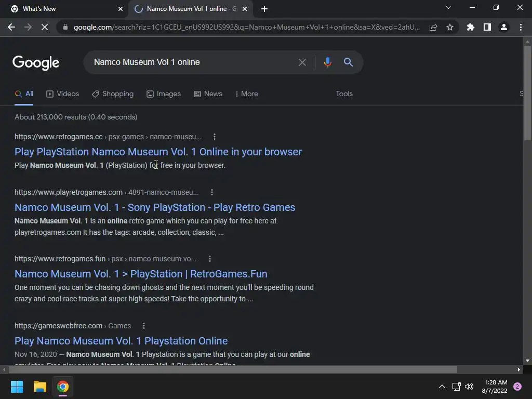Stop loading the page
This screenshot has width=532, height=399.
click(45, 27)
